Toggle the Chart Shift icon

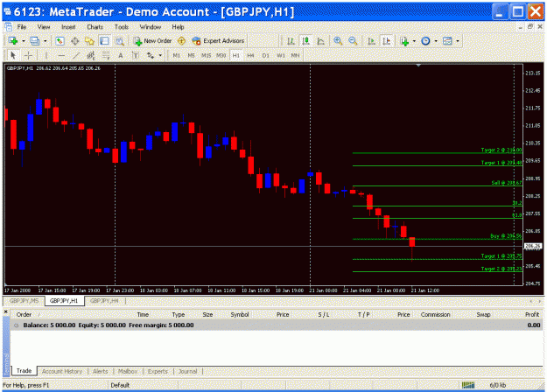coord(387,41)
